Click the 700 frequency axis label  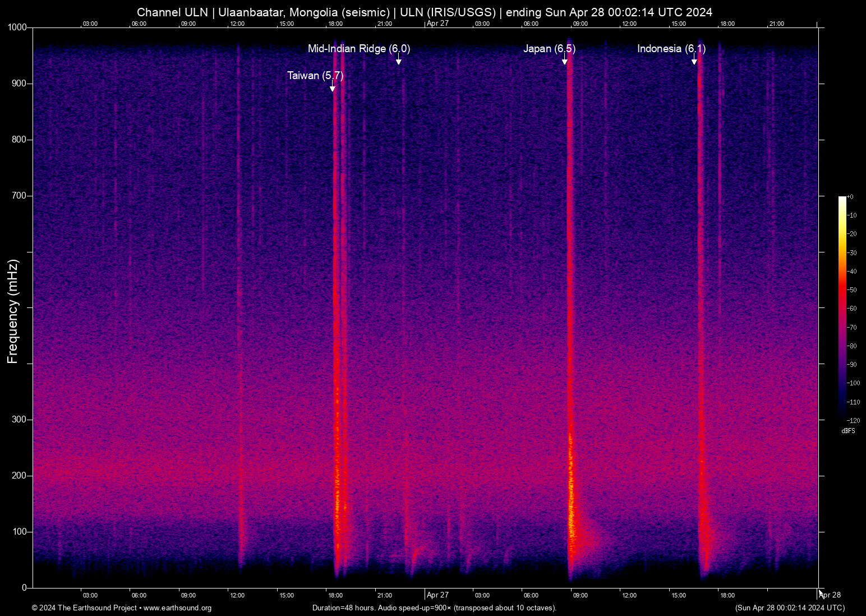pos(20,196)
